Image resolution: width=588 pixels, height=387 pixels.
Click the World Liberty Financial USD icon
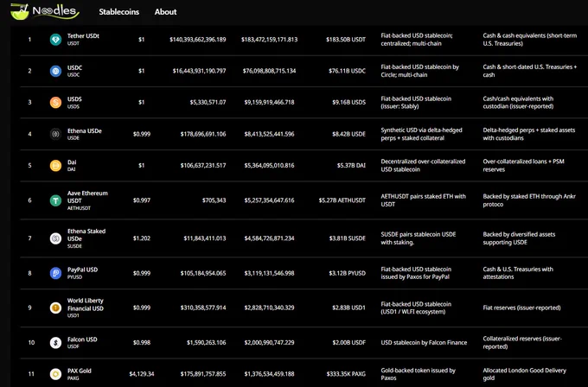tap(55, 308)
